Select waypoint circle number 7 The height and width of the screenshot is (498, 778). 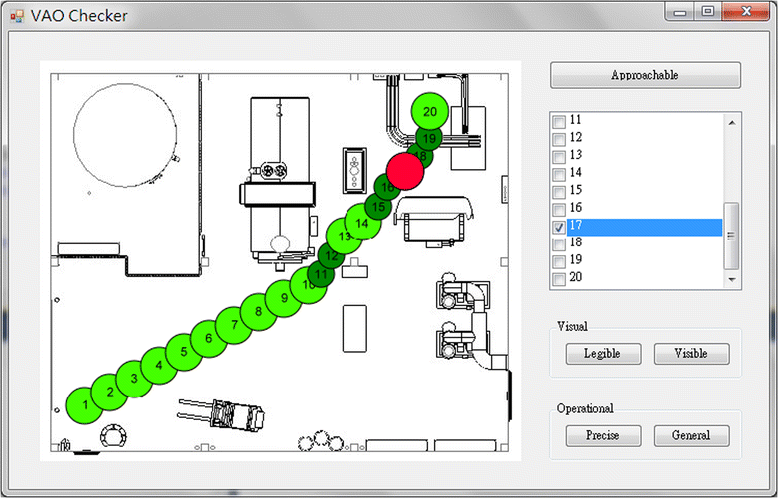pyautogui.click(x=234, y=325)
